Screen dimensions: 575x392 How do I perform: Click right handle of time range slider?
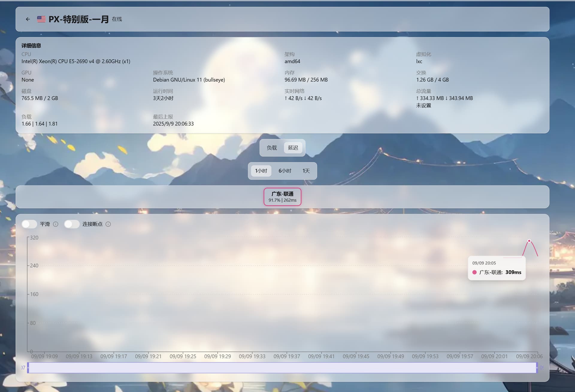[537, 368]
